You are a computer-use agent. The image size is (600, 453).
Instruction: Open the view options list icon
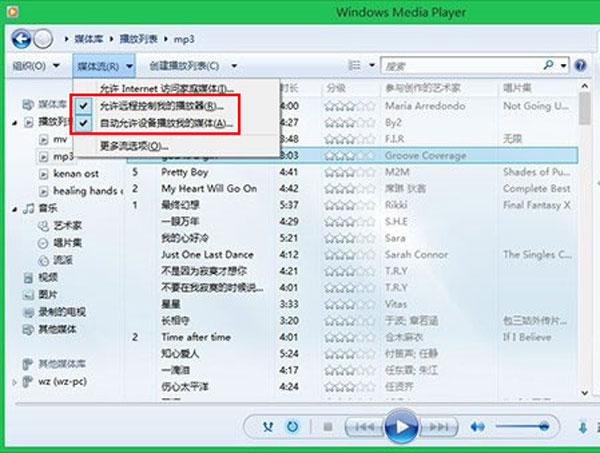click(x=354, y=65)
